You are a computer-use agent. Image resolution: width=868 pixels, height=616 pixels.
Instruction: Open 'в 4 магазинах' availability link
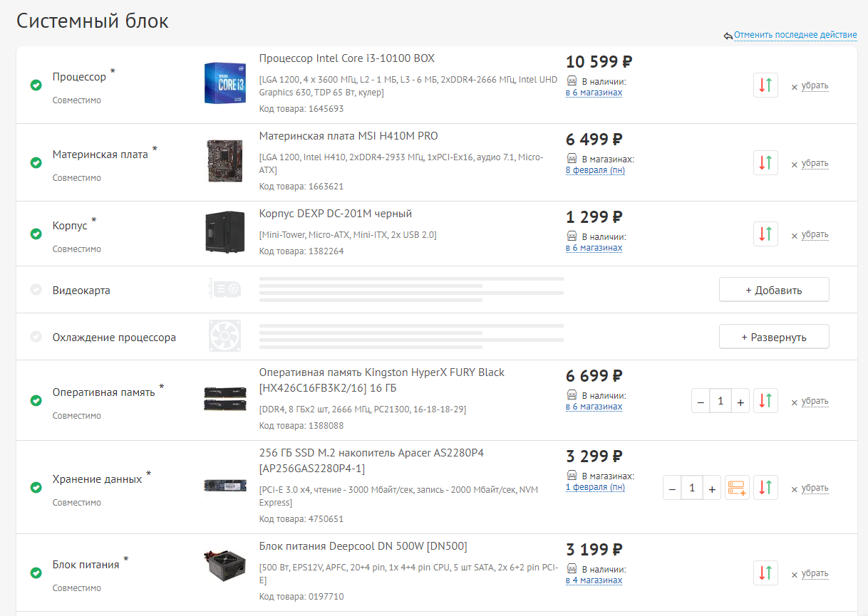pyautogui.click(x=594, y=580)
